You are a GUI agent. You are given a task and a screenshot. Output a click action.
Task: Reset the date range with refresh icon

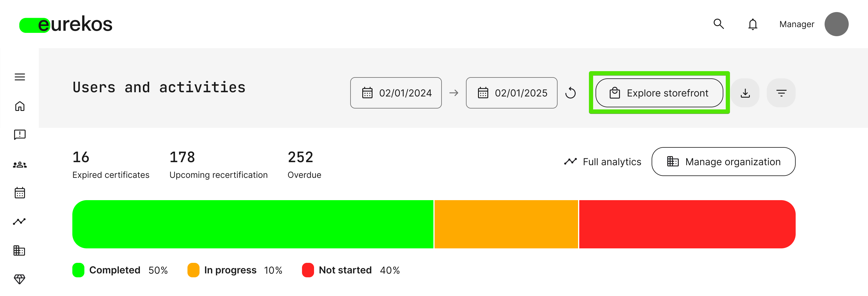tap(571, 93)
